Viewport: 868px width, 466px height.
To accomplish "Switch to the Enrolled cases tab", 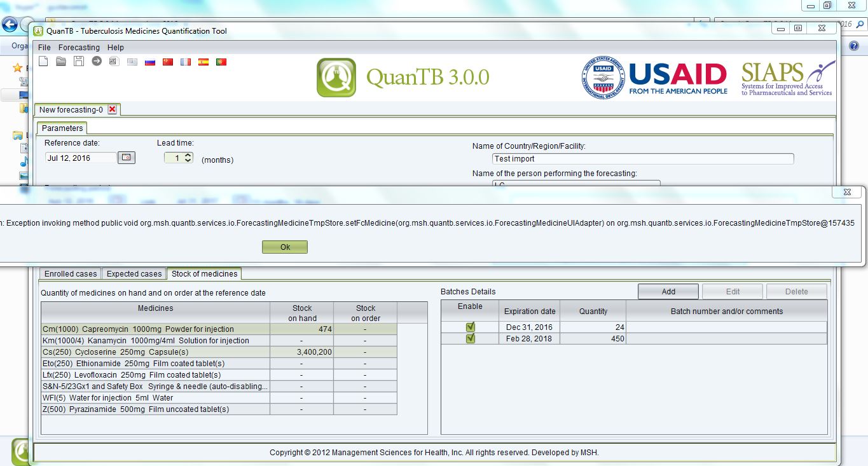I will point(71,274).
